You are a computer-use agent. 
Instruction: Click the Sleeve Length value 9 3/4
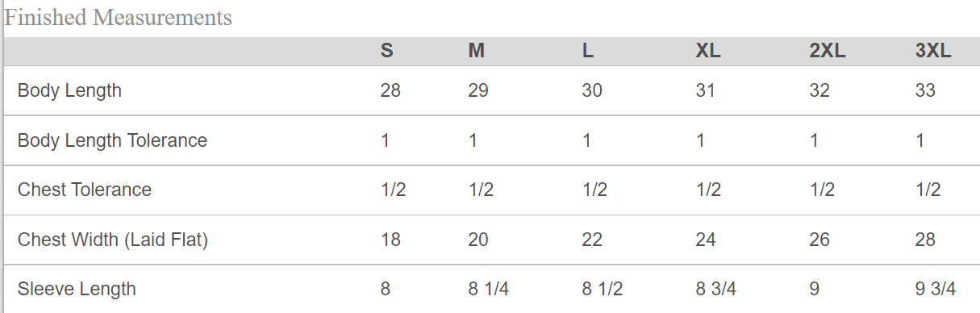click(x=936, y=289)
